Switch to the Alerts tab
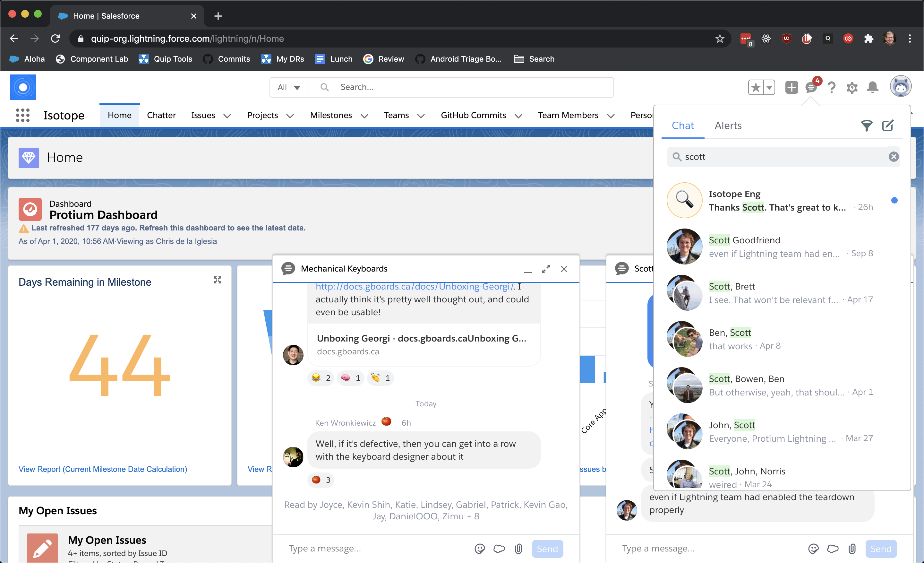This screenshot has height=563, width=924. [x=728, y=125]
